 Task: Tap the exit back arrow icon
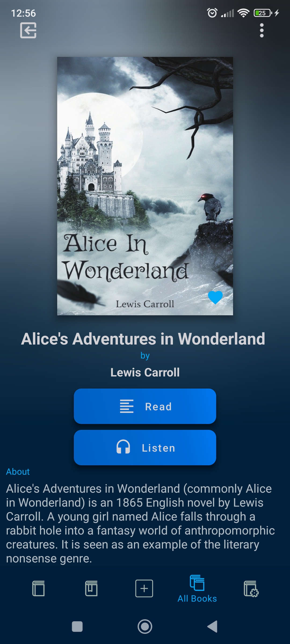(x=28, y=30)
